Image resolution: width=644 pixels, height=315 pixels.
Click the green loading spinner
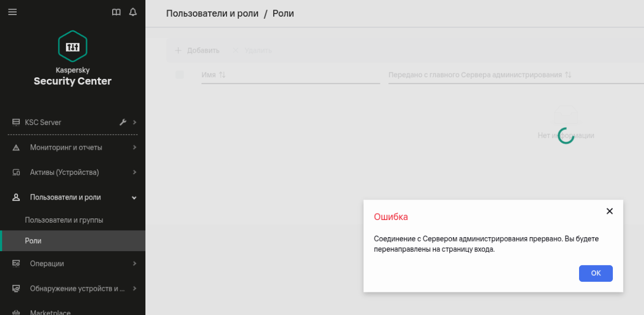point(566,136)
